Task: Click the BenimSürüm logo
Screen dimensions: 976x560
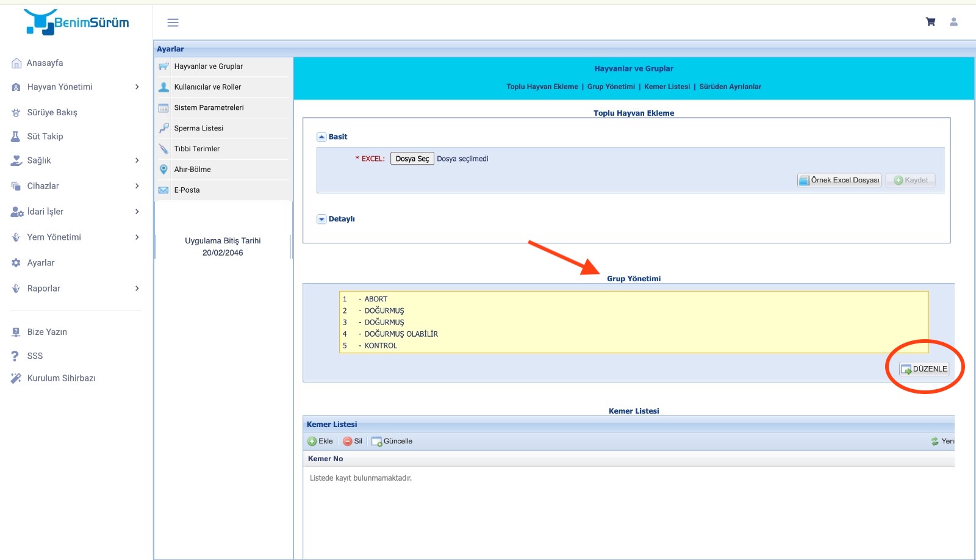Action: pyautogui.click(x=77, y=22)
